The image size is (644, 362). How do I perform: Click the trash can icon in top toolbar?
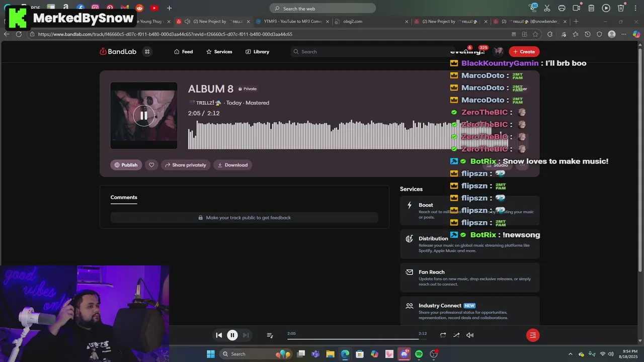621,8
